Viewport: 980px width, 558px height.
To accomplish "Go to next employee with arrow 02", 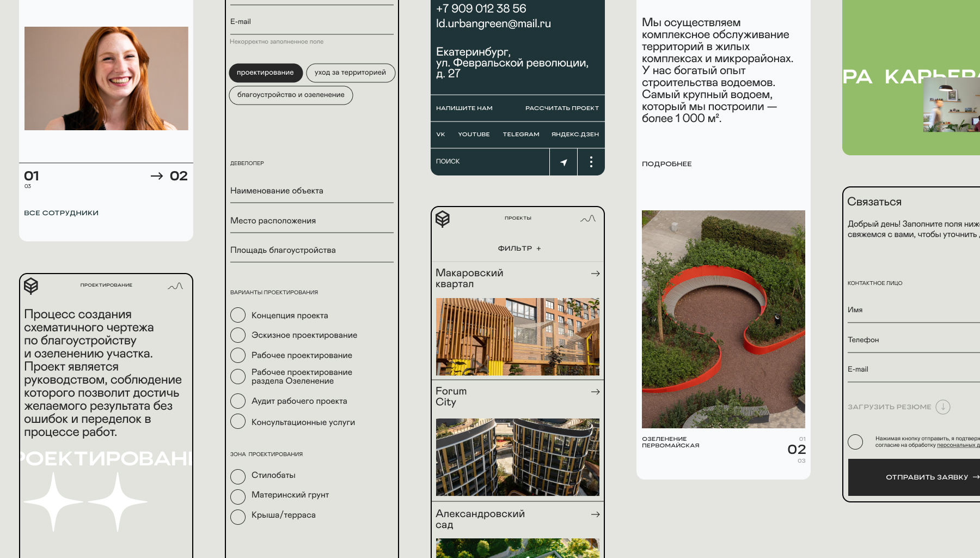I will (x=169, y=176).
